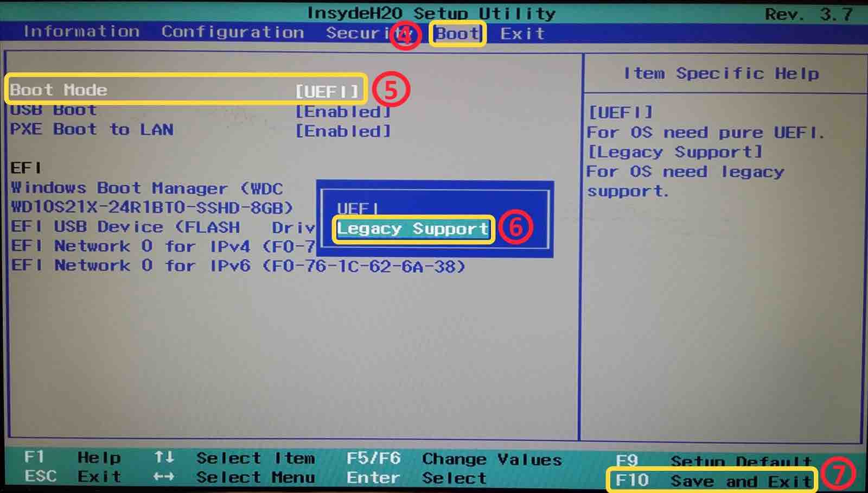Select EFI Network 0 for IPv6 entry

coord(238,266)
